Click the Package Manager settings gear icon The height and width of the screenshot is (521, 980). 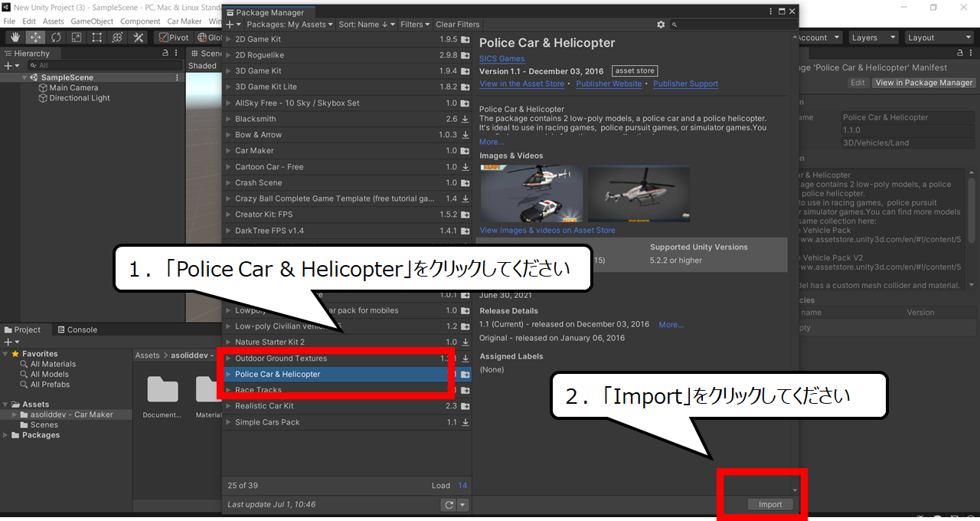(x=661, y=25)
